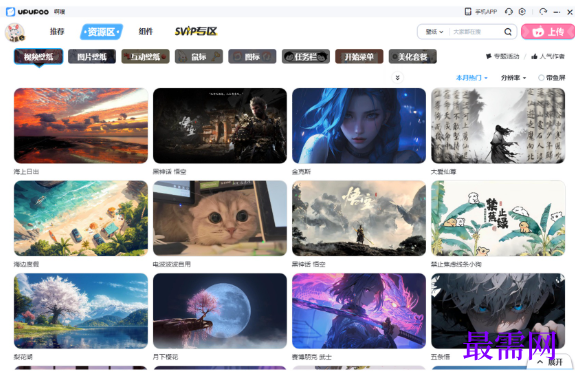
Task: Click the 海边度假 title text
Action: (x=26, y=264)
